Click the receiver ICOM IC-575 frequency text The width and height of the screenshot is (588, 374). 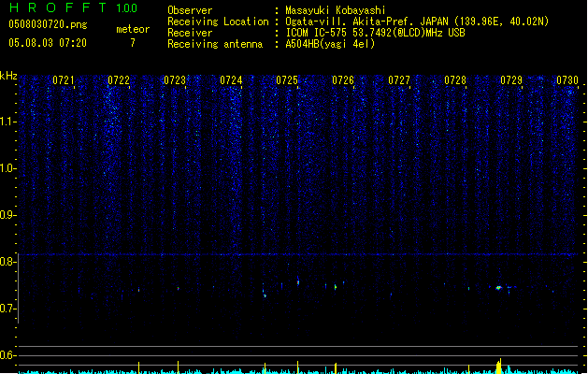pos(376,33)
